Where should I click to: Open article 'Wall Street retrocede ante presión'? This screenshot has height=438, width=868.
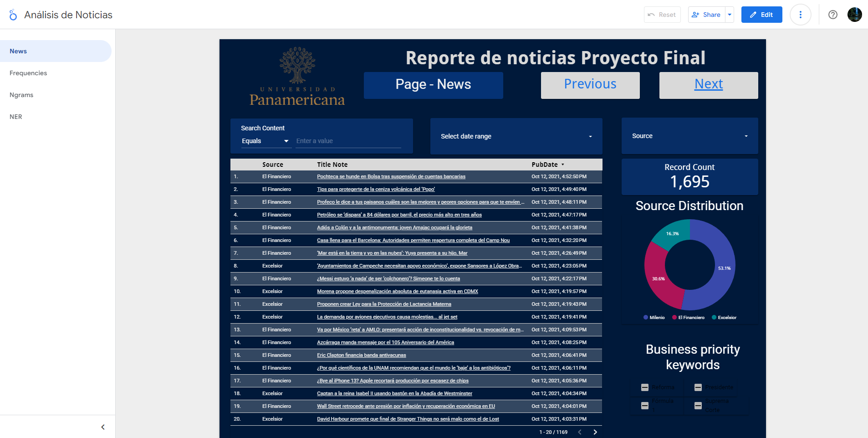click(406, 406)
